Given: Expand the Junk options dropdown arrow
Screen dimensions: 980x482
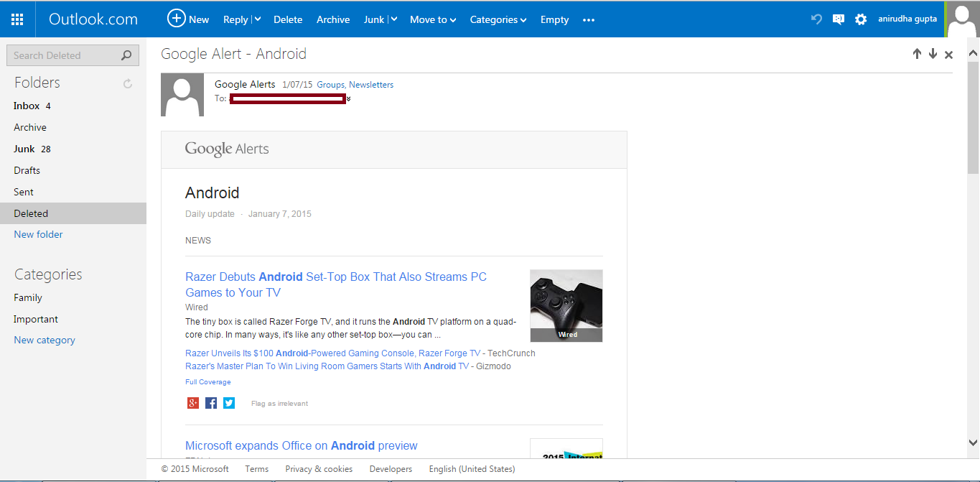Looking at the screenshot, I should click(393, 19).
